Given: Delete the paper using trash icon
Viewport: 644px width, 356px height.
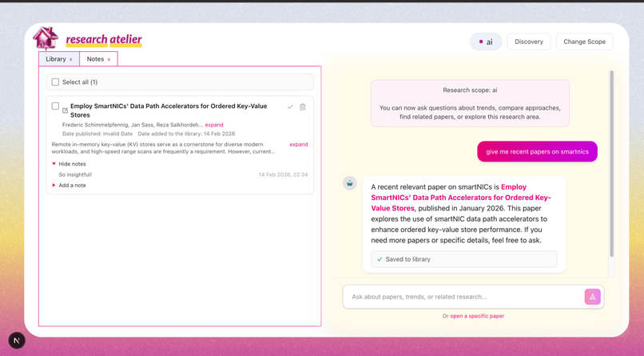Looking at the screenshot, I should 303,107.
